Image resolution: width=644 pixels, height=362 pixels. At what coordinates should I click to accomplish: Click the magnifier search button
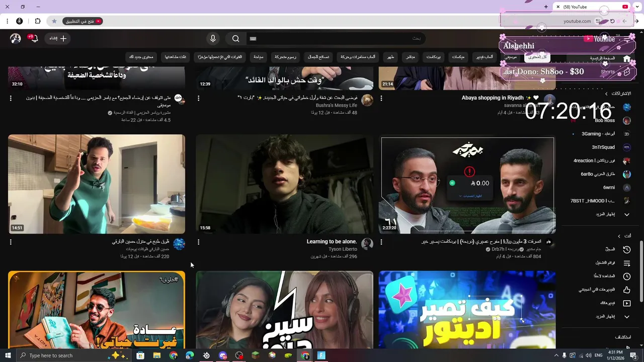coord(235,38)
